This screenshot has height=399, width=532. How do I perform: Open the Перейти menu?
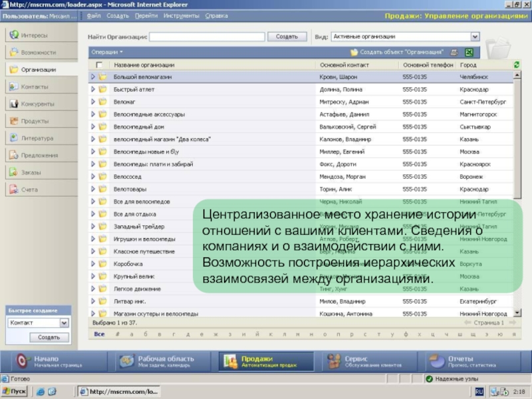pyautogui.click(x=146, y=16)
